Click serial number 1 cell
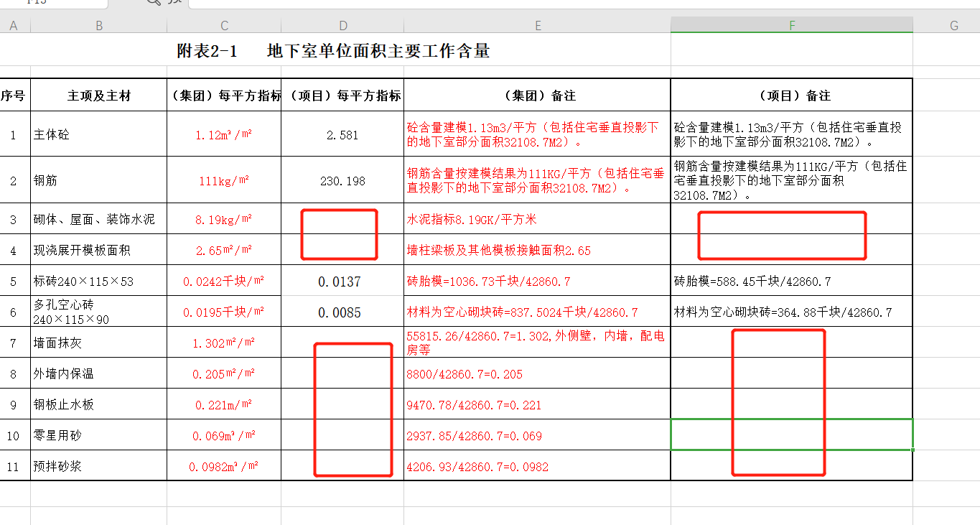 click(14, 134)
